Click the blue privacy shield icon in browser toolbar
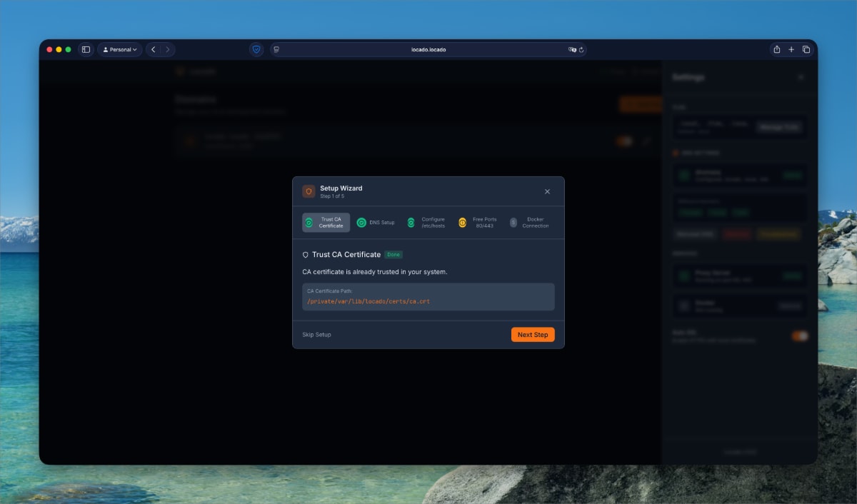The height and width of the screenshot is (504, 857). (256, 49)
